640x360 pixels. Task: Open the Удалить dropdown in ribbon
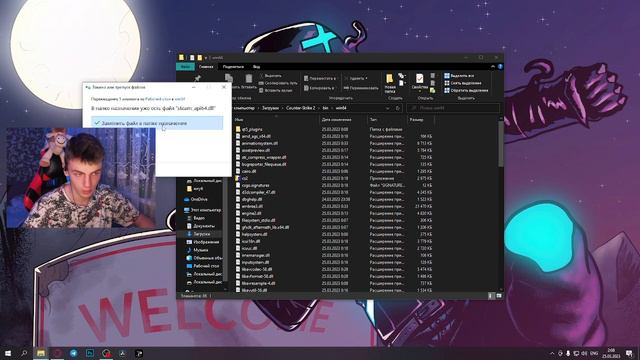pyautogui.click(x=356, y=78)
